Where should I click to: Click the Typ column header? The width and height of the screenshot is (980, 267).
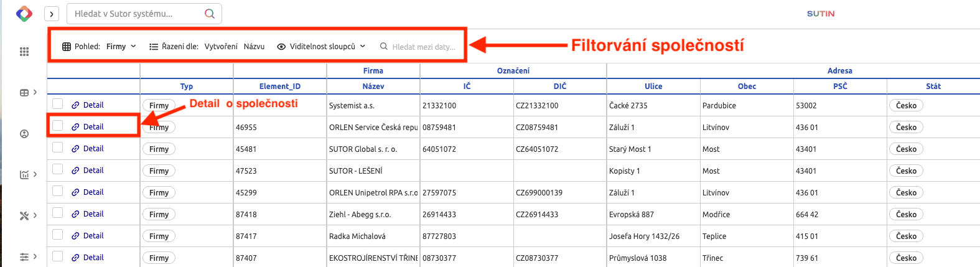tap(187, 87)
